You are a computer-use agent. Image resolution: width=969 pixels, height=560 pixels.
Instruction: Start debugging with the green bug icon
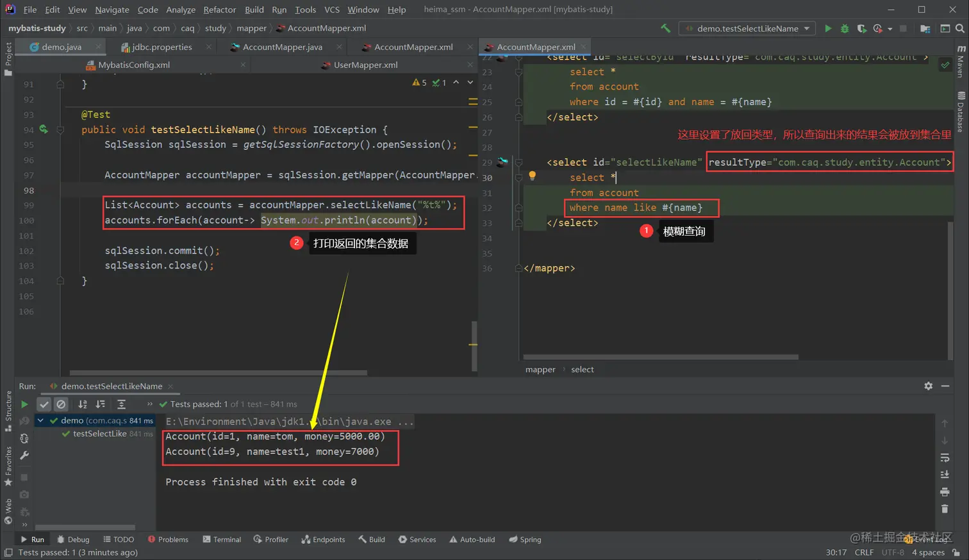pyautogui.click(x=845, y=28)
